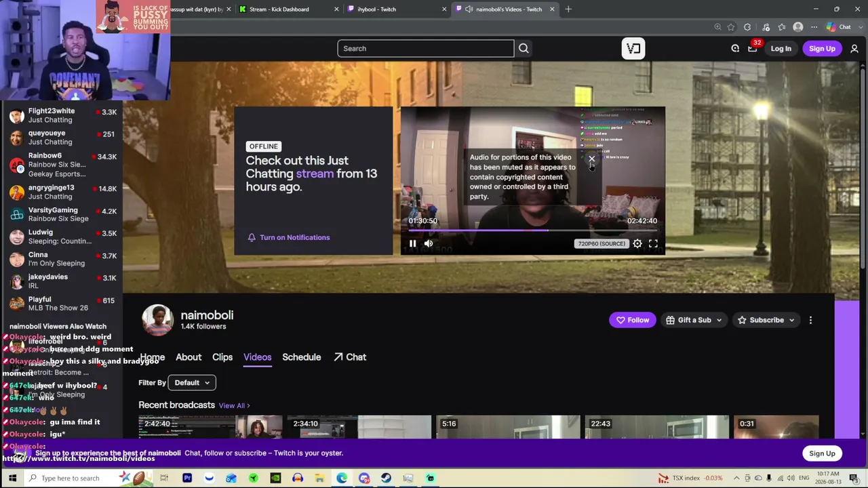Image resolution: width=868 pixels, height=488 pixels.
Task: Open the 2:42:40 broadcast thumbnail
Action: coord(210,427)
